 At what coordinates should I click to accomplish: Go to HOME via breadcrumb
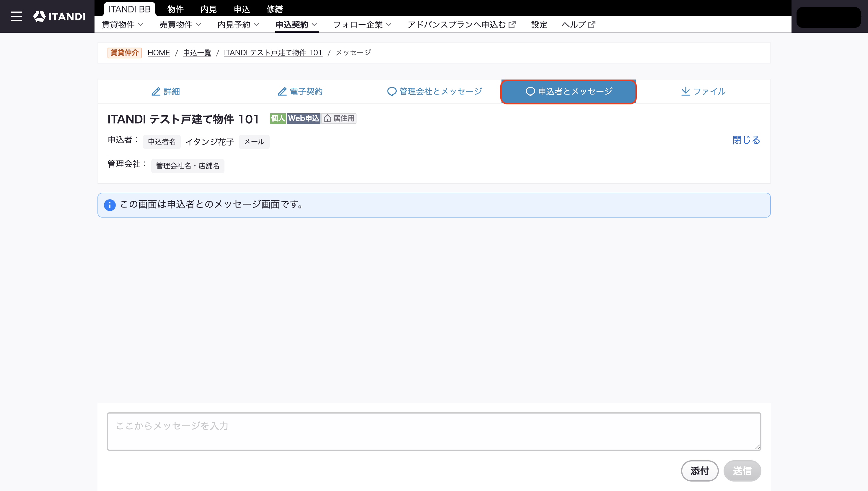click(159, 53)
